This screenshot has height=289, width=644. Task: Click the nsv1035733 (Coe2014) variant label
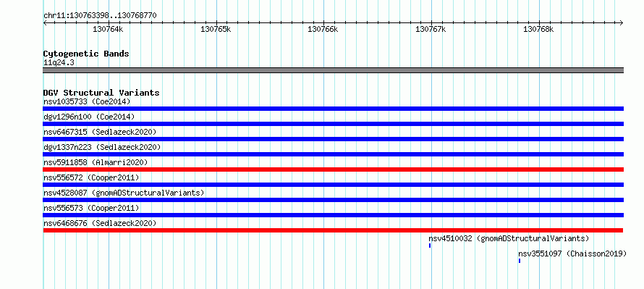click(87, 101)
